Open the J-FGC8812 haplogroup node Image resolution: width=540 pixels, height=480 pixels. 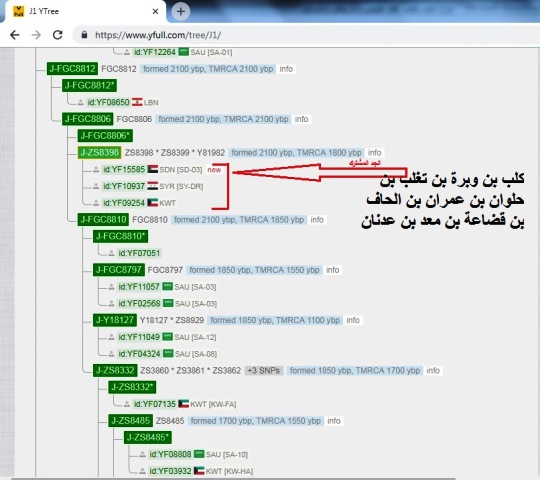pyautogui.click(x=72, y=69)
